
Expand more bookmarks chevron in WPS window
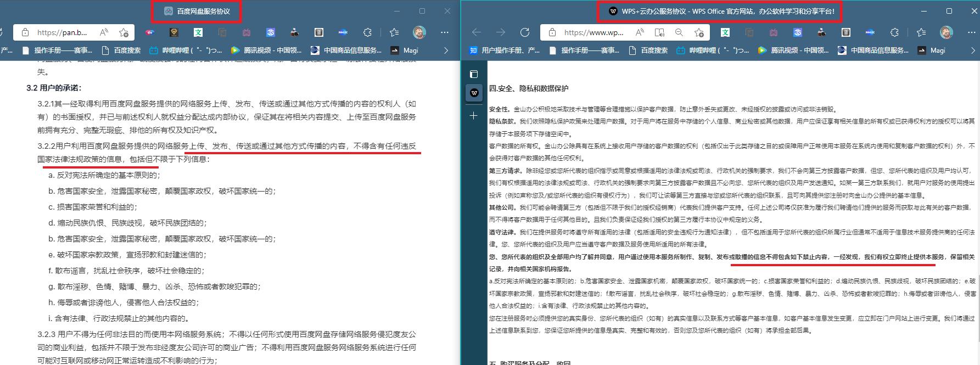(973, 50)
